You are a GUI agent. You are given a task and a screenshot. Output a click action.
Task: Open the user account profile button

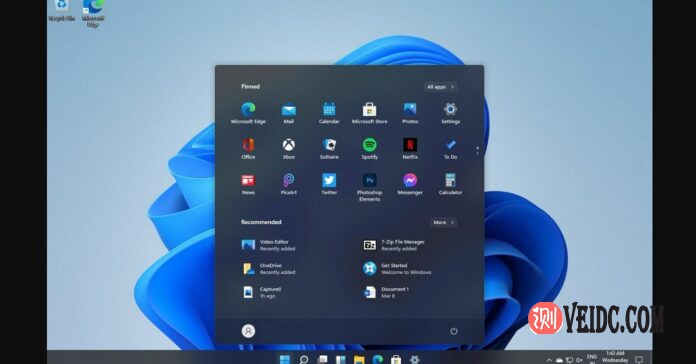pyautogui.click(x=248, y=331)
